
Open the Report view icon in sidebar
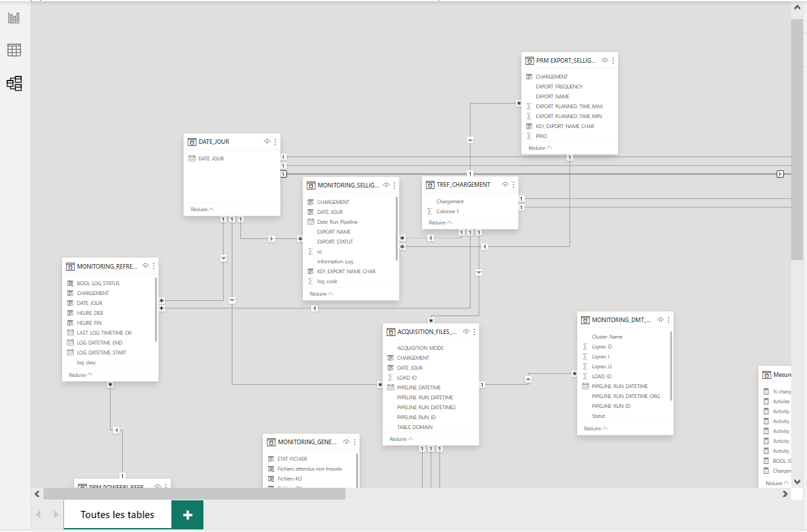pos(14,18)
